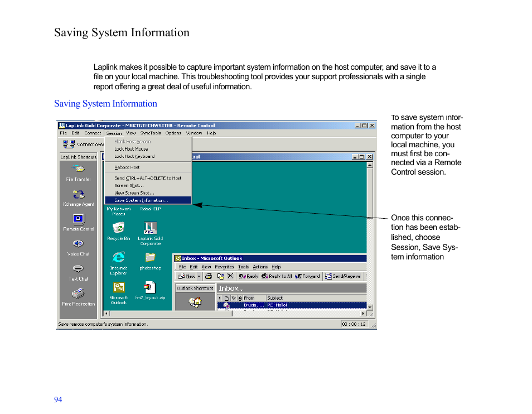Click the Outlook Today house icon
The height and width of the screenshot is (414, 532).
195,301
